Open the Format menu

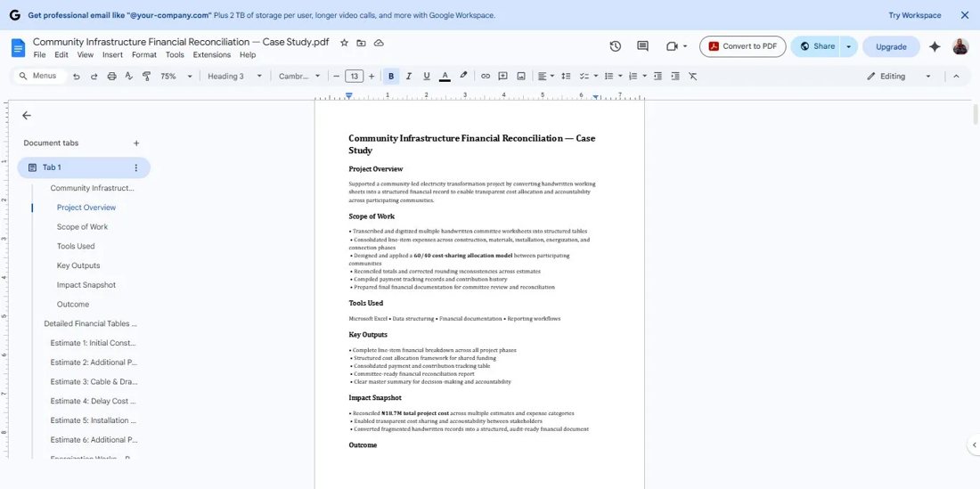tap(144, 55)
